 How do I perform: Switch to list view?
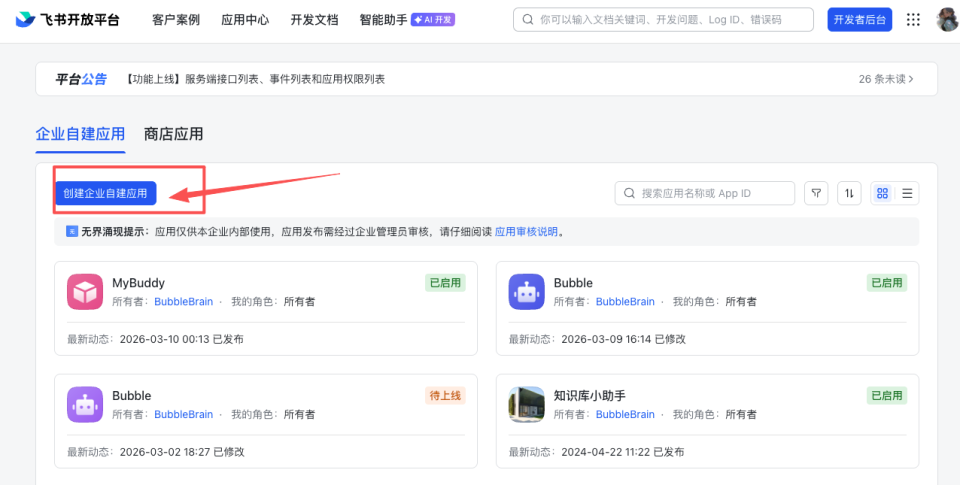(907, 194)
